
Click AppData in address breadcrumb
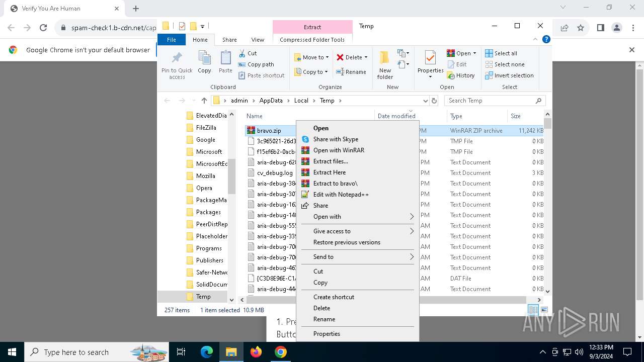(271, 101)
